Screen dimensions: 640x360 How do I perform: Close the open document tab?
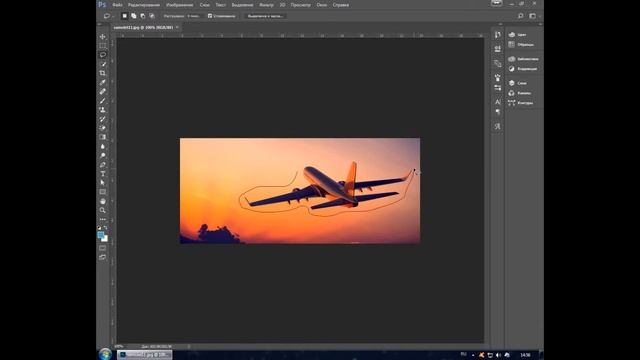click(177, 27)
